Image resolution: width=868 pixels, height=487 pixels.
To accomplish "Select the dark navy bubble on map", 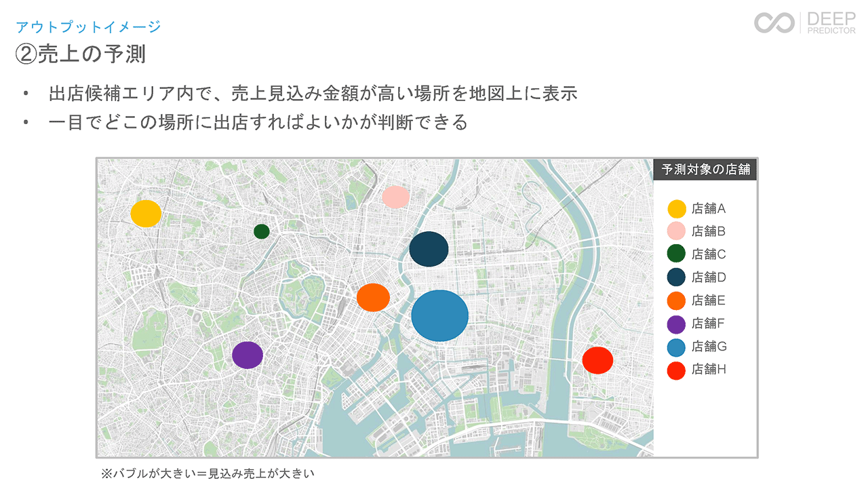I will [x=429, y=249].
